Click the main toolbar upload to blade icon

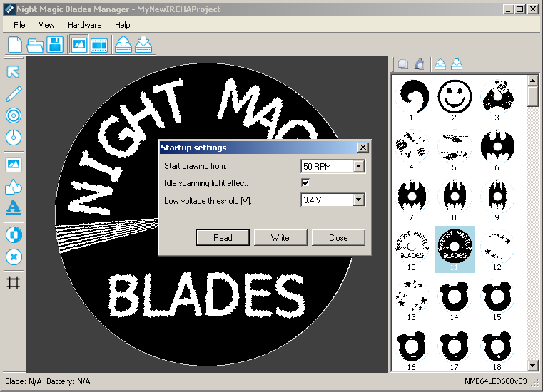123,45
